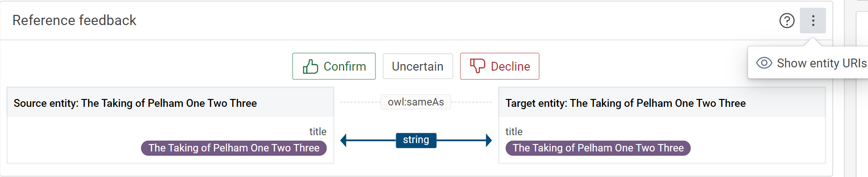868x177 pixels.
Task: Click the Target entity header row
Action: [x=662, y=103]
